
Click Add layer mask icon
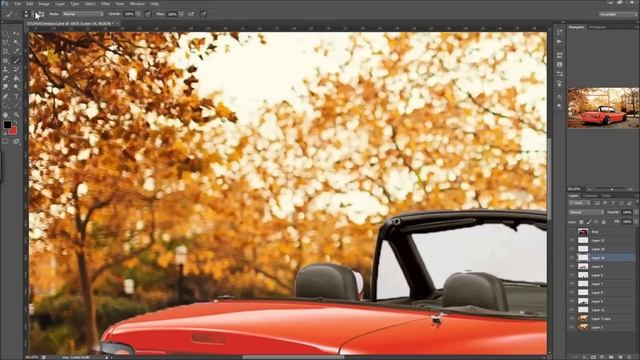(593, 357)
